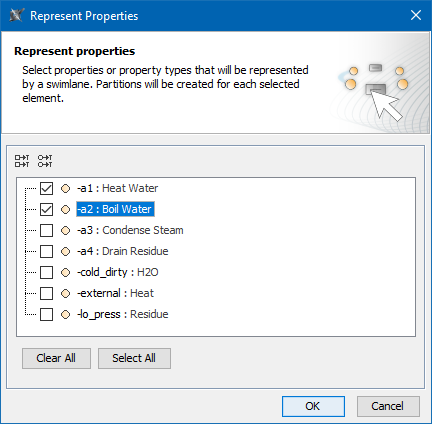Viewport: 432px width, 424px height.
Task: Uncheck the a2 Boil Water checkbox
Action: (46, 209)
